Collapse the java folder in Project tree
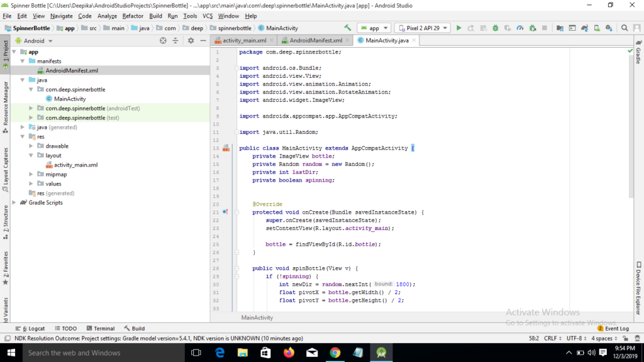Image resolution: width=644 pixels, height=362 pixels. click(x=22, y=80)
